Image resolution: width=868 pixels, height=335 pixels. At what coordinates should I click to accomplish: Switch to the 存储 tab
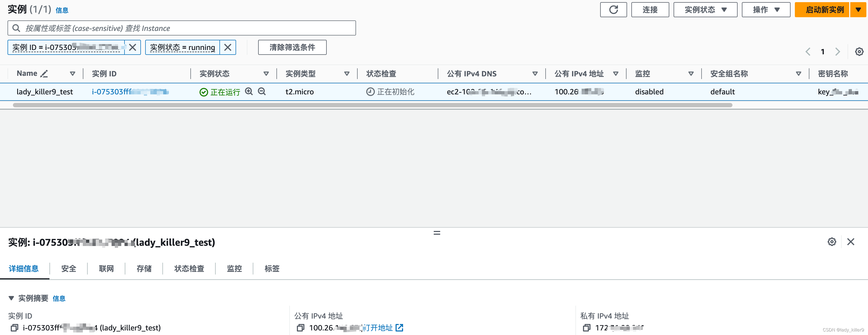click(144, 269)
